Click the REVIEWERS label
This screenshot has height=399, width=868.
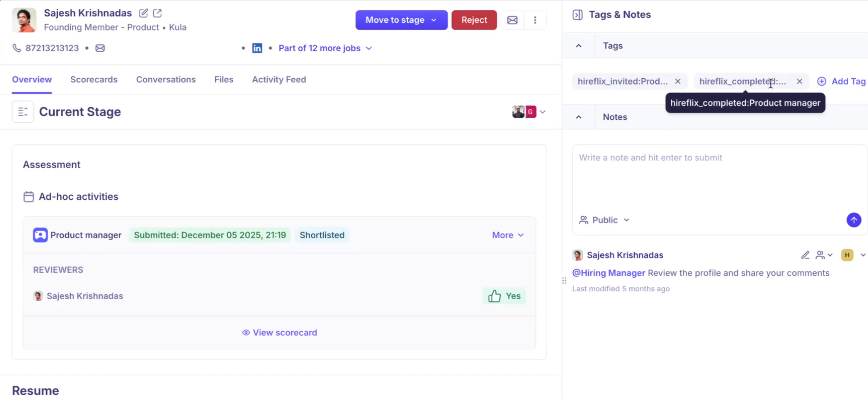tap(58, 270)
